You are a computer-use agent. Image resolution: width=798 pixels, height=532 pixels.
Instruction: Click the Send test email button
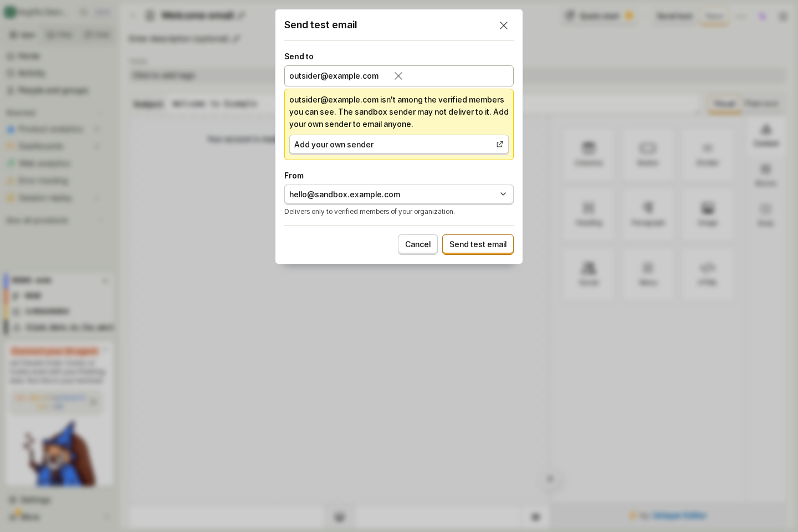[478, 244]
